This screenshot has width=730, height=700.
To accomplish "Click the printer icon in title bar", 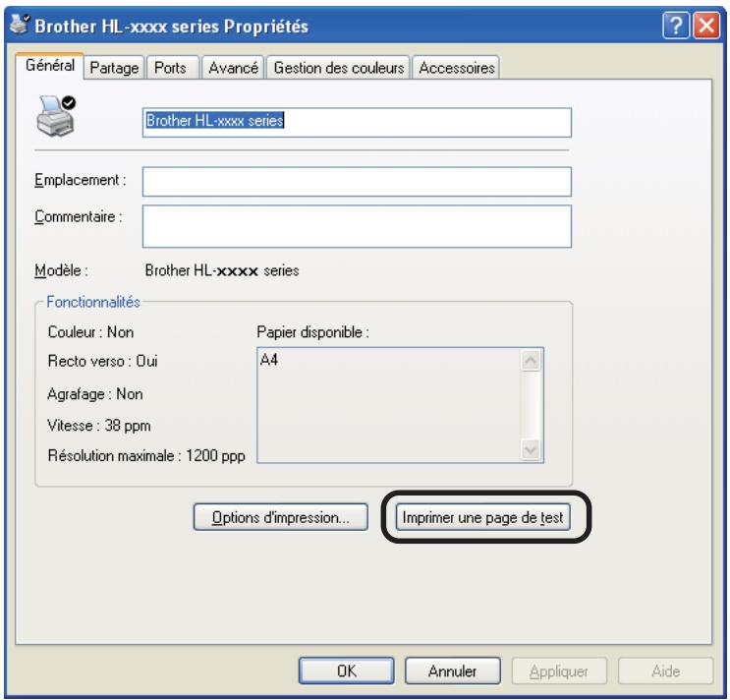I will click(x=20, y=25).
